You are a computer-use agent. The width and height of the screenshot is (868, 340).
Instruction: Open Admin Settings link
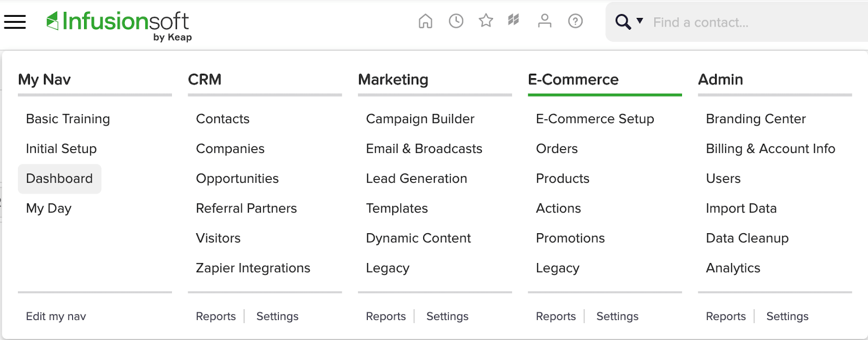(787, 316)
